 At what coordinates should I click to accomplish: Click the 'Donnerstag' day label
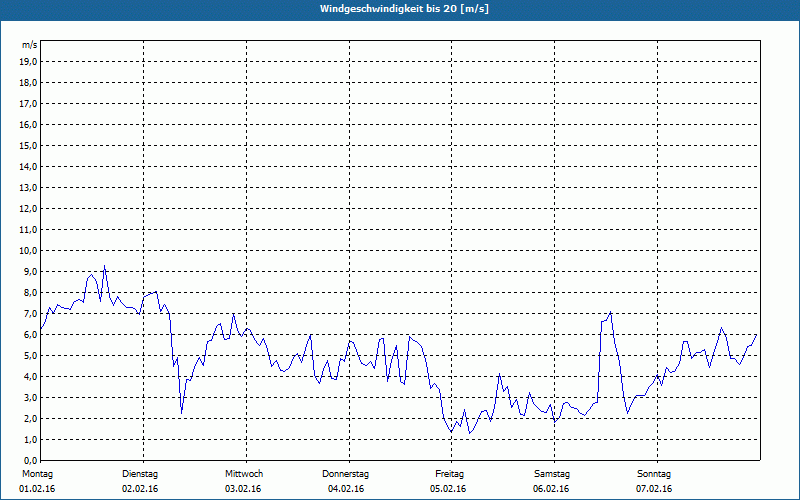(x=346, y=474)
